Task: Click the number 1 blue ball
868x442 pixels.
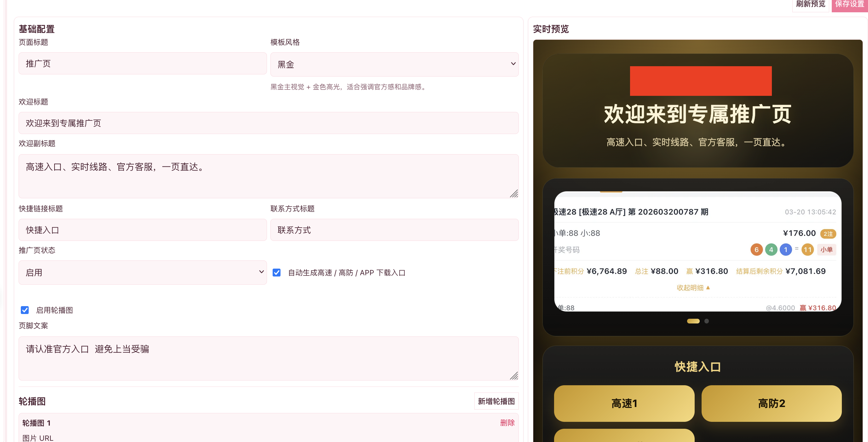Action: pyautogui.click(x=786, y=250)
